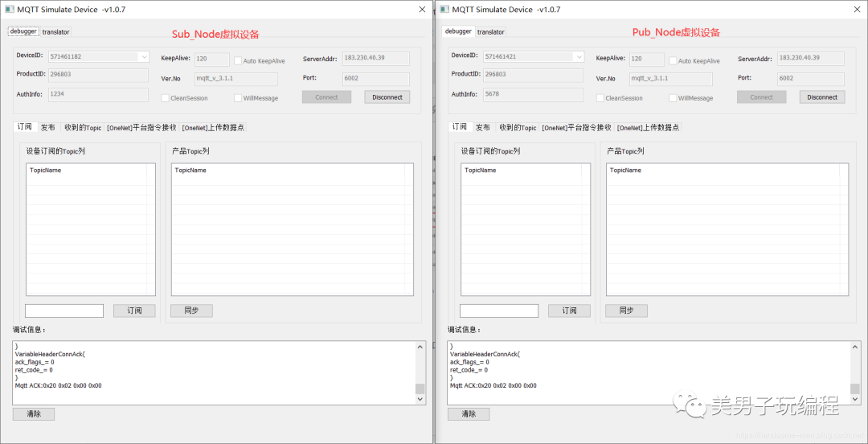Click Ver.No field mqtt_v_3.1.1 in Sub_Node
This screenshot has width=868, height=444.
[x=235, y=80]
